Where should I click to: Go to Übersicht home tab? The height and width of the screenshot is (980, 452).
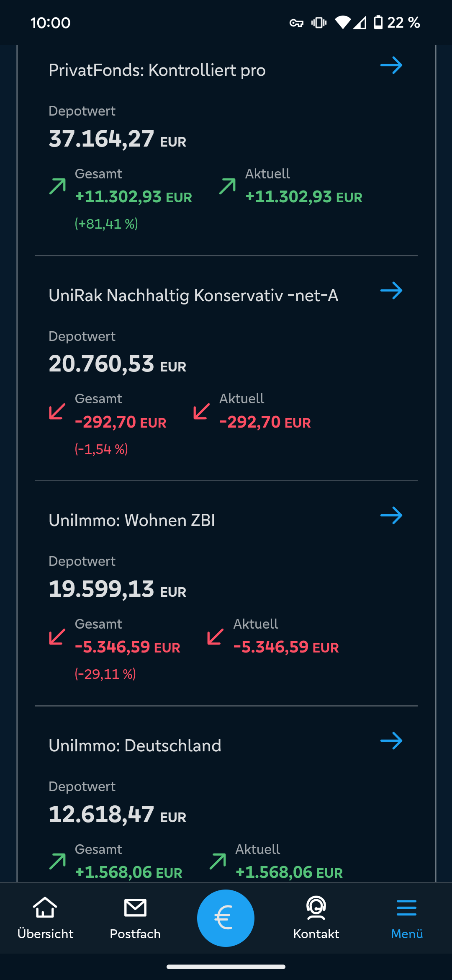(x=45, y=918)
